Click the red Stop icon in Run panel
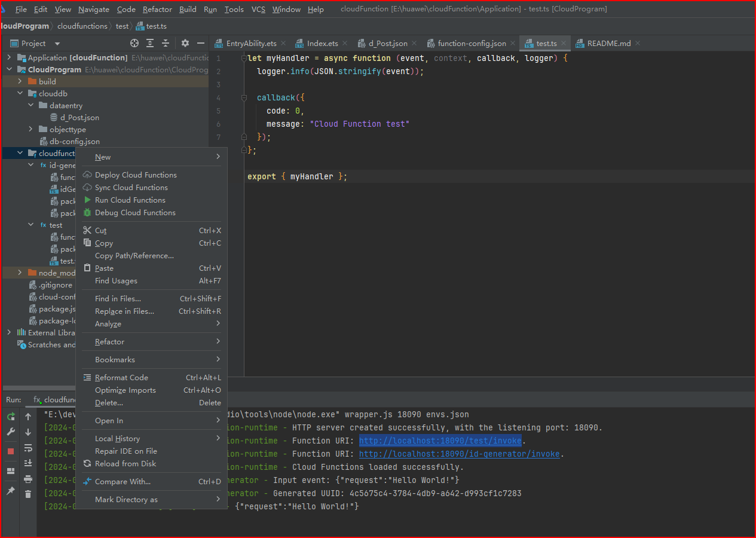 tap(11, 451)
